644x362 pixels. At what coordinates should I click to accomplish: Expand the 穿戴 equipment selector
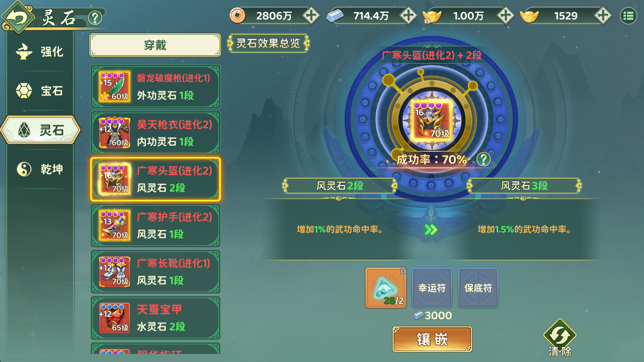(155, 45)
